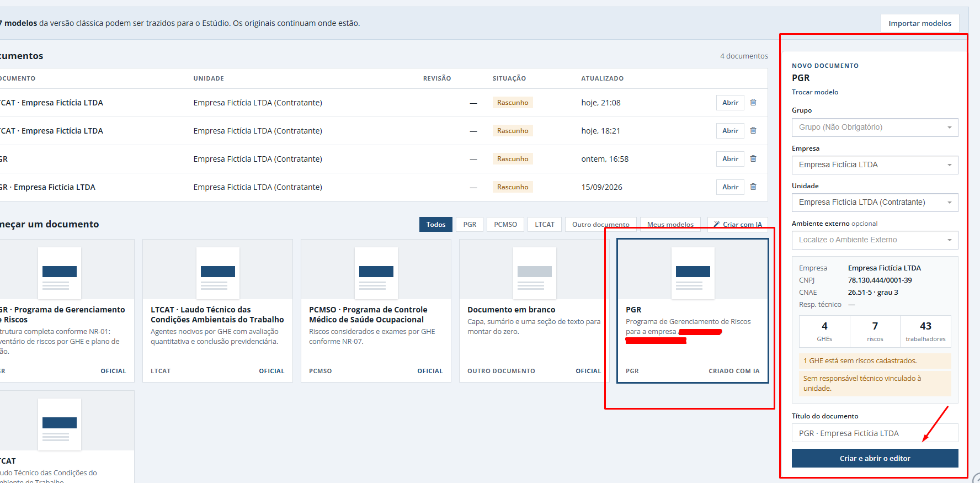The height and width of the screenshot is (483, 980).
Task: Open the document updated ontem, 16:58
Action: click(x=730, y=159)
